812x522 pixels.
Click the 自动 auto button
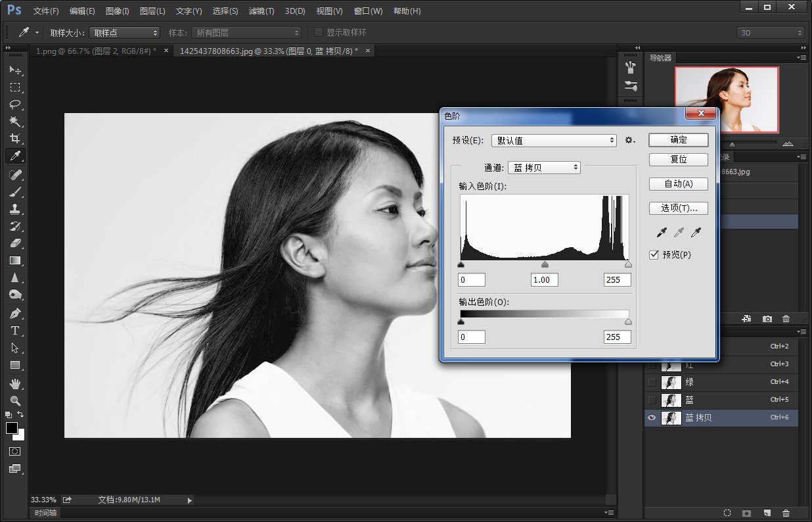678,184
